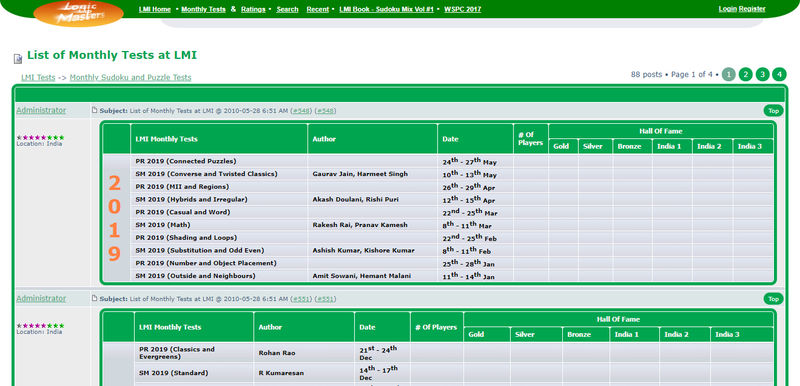Open LMI Home
Viewport: 800px width, 386px height.
[x=155, y=9]
